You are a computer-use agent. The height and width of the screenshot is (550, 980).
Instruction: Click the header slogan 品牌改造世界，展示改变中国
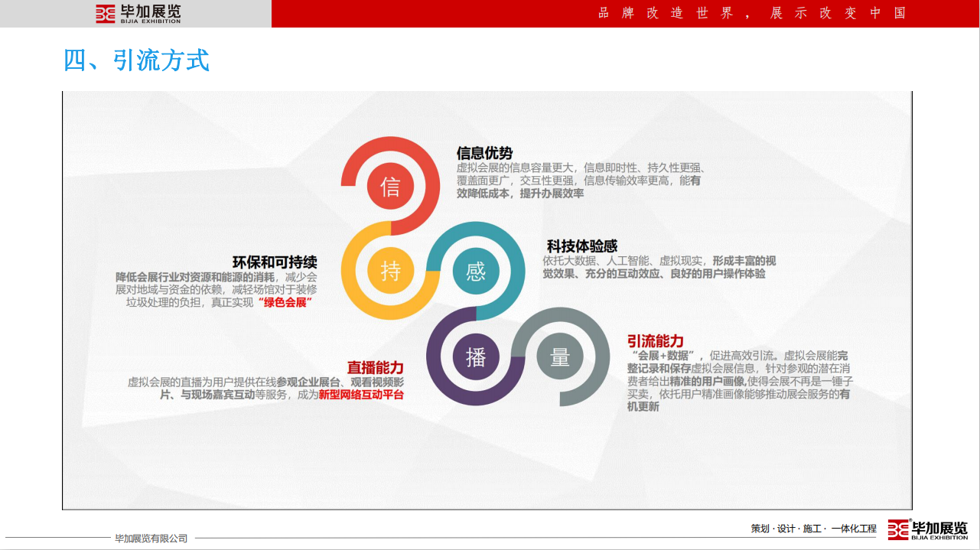click(751, 13)
